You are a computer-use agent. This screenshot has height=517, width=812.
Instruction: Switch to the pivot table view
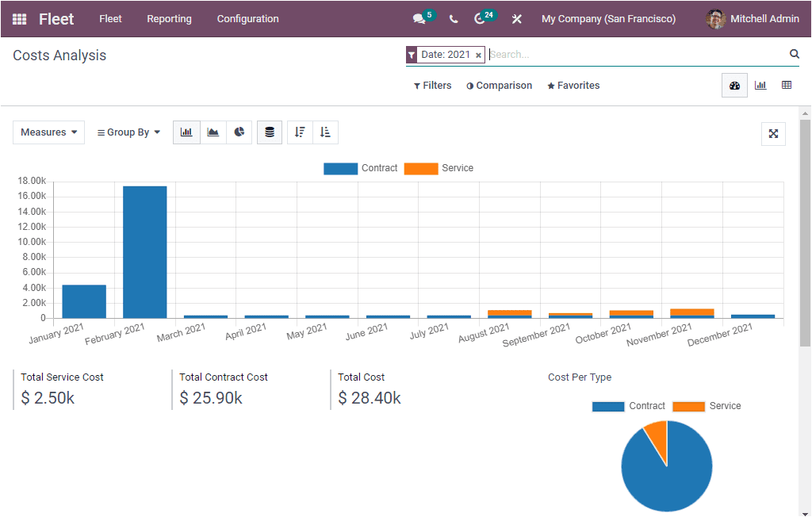pos(787,85)
